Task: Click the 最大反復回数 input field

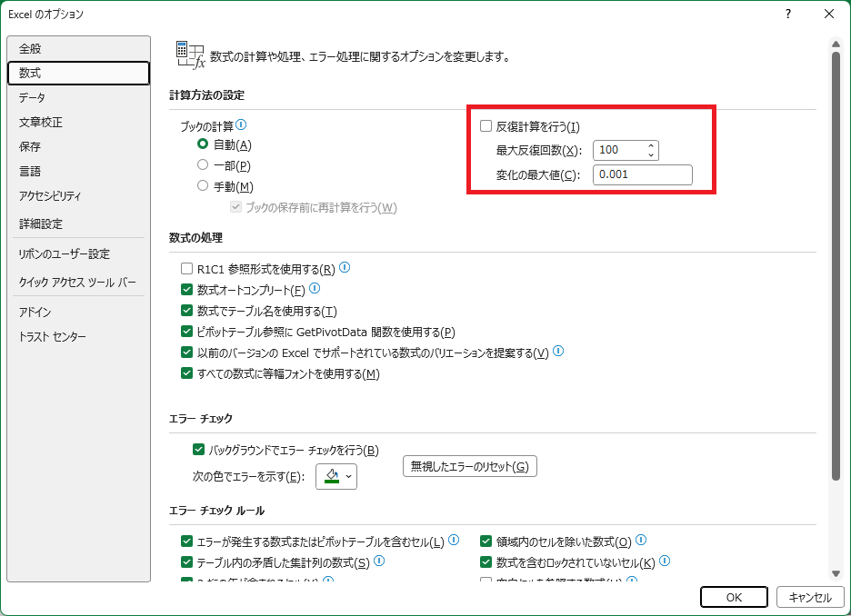Action: click(x=620, y=150)
